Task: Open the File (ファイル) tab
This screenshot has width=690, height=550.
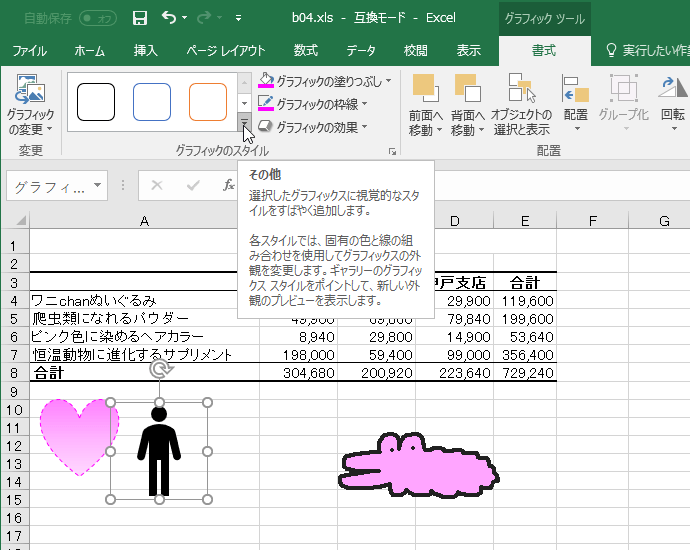Action: [29, 50]
